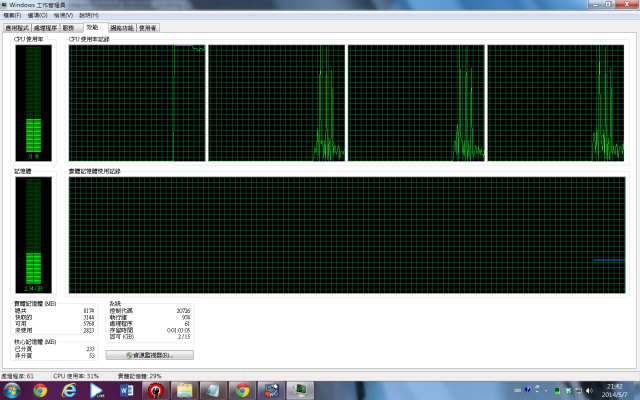This screenshot has height=400, width=640.
Task: Click the green square tray icon
Action: point(557,391)
